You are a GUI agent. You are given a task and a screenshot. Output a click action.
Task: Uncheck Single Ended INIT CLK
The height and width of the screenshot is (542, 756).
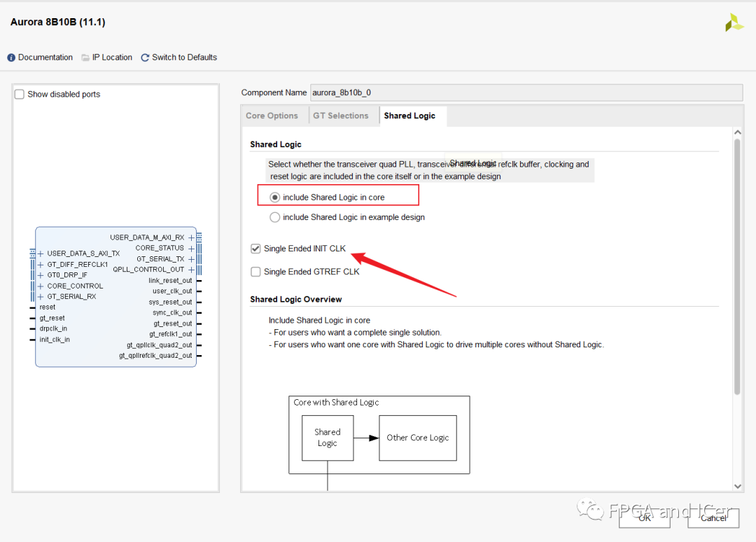click(255, 249)
